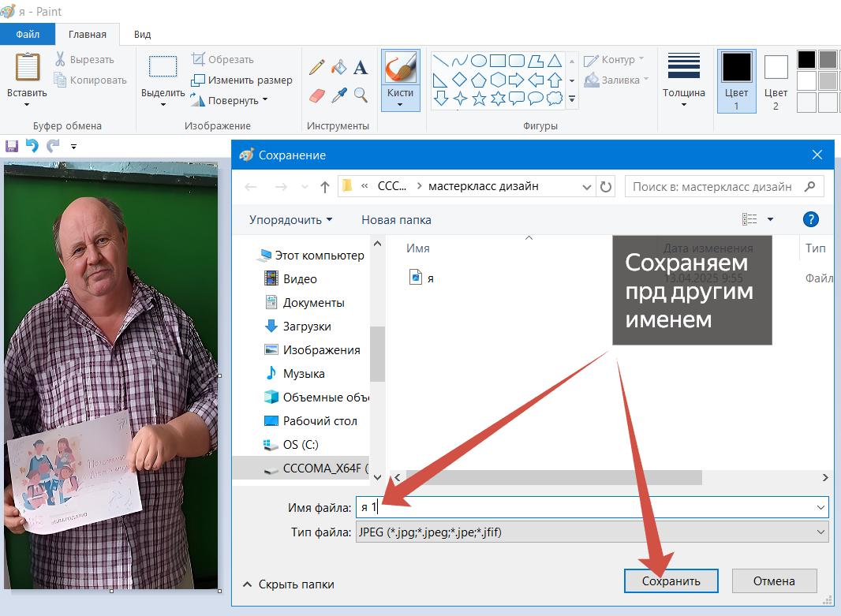Sort files by the Name column header
This screenshot has width=841, height=616.
coord(418,248)
